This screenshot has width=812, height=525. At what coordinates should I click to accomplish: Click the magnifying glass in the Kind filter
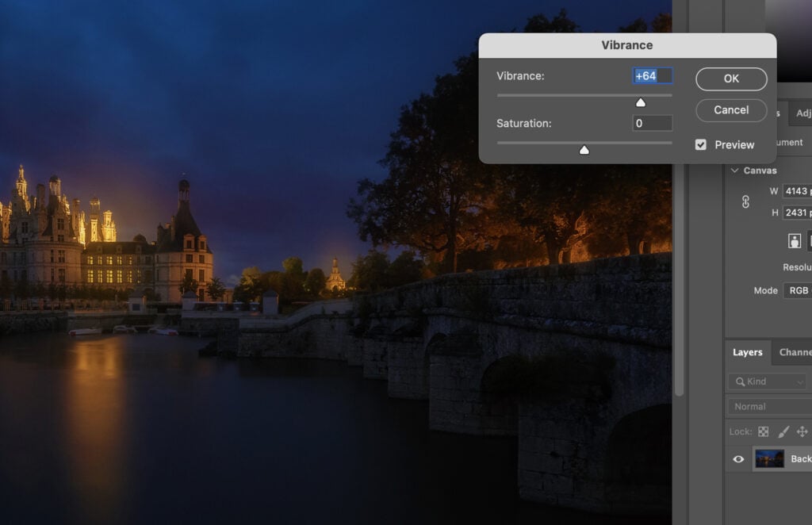(741, 381)
